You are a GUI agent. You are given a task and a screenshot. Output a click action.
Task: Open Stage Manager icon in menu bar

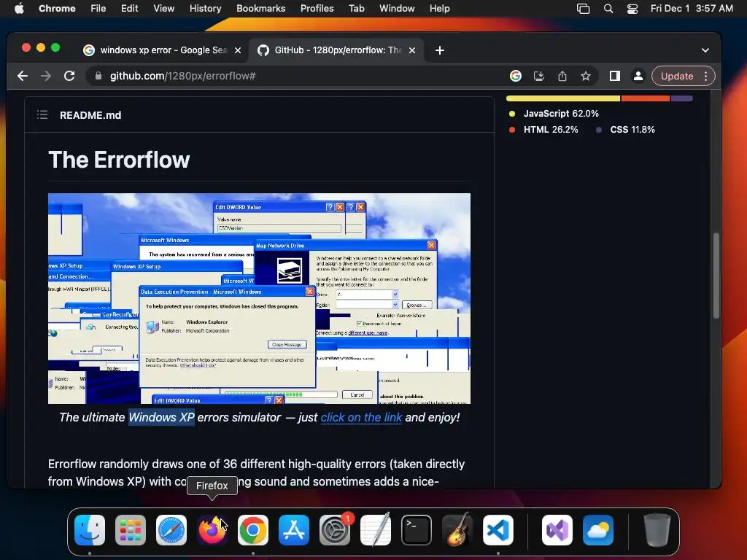[583, 9]
